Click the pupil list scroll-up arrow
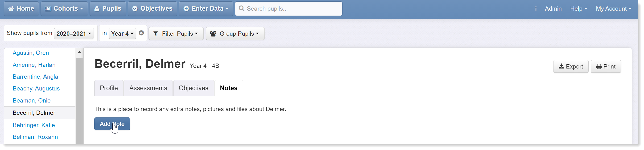644x150 pixels. 79,52
